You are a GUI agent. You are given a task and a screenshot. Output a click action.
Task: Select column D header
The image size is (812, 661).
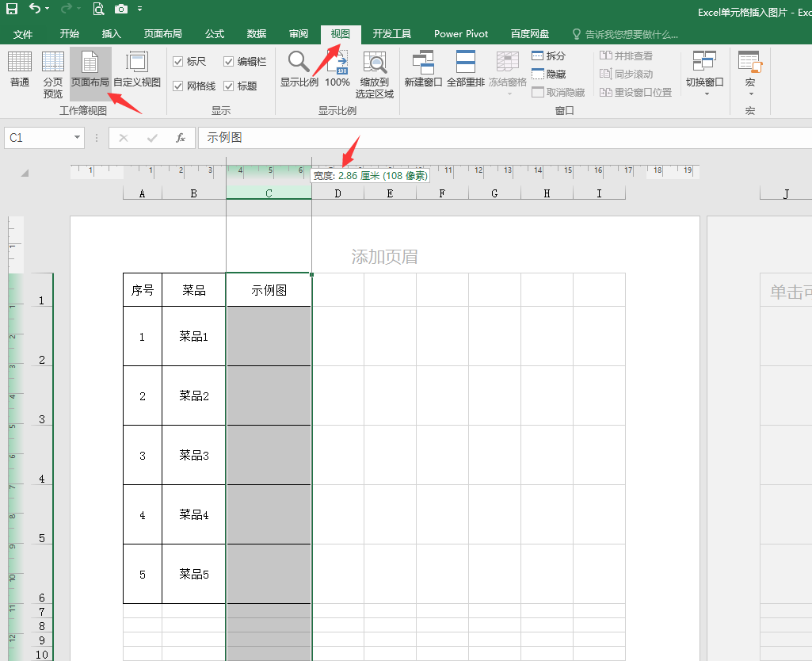[x=337, y=193]
